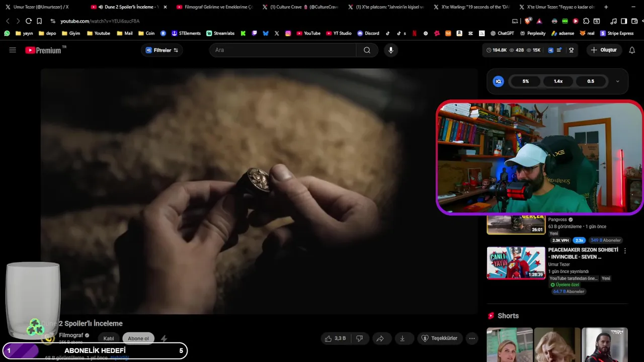Open the yayın bookmarks folder
Image resolution: width=644 pixels, height=362 pixels.
coord(24,33)
